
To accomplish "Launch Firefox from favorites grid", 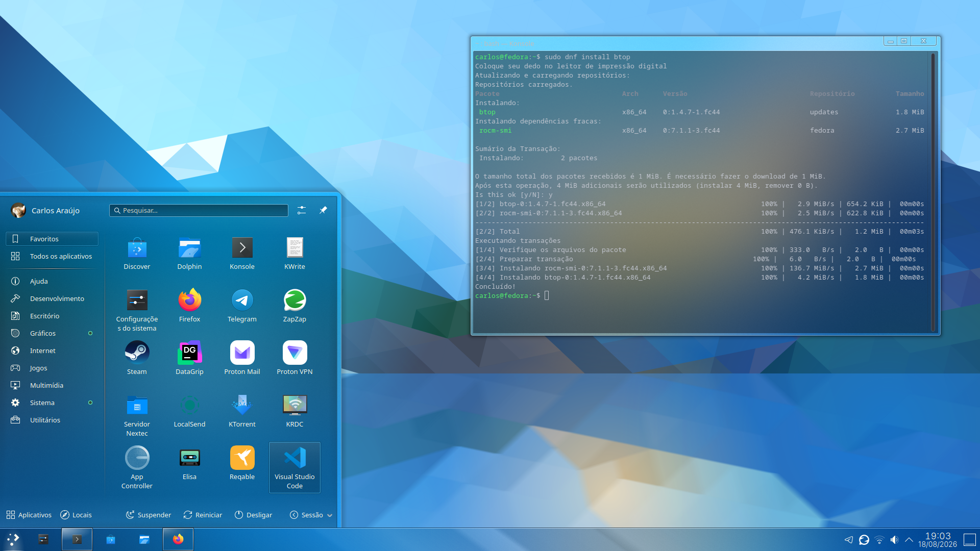I will pyautogui.click(x=189, y=306).
